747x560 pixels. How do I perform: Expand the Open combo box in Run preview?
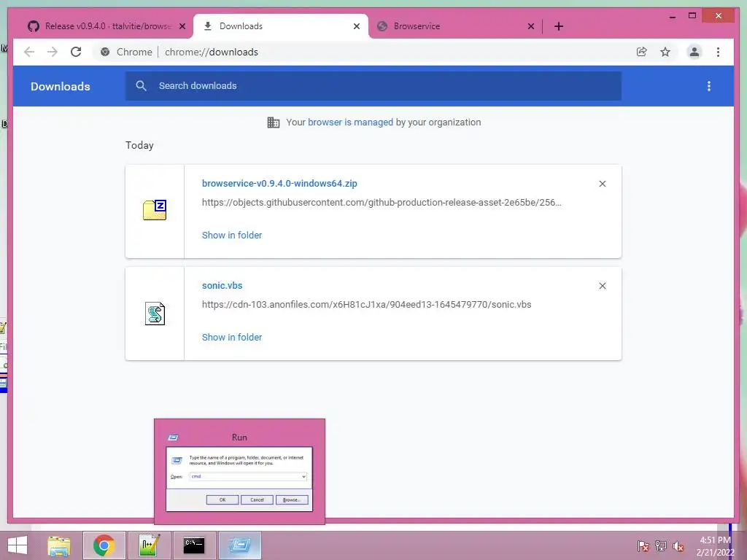coord(303,477)
